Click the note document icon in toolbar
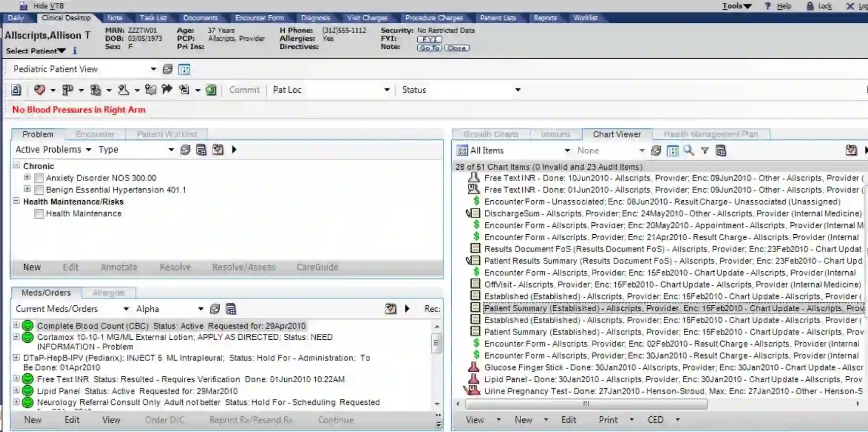Viewport: 868px width, 432px height. coord(184,90)
